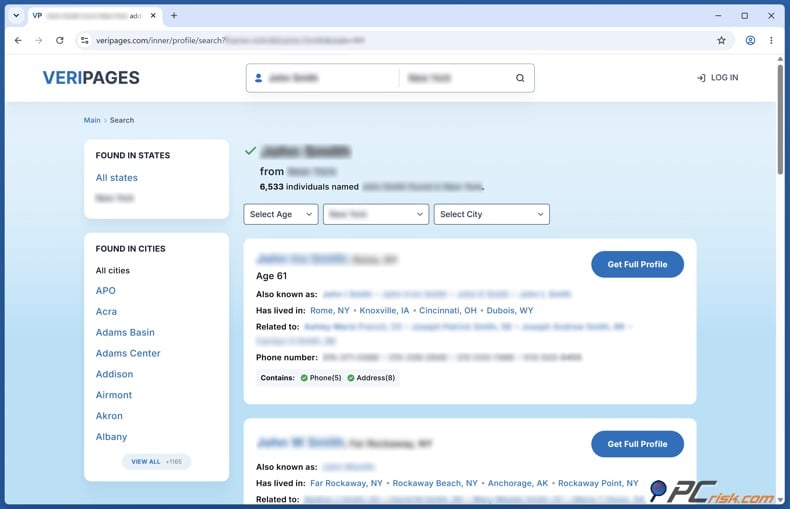Click the blurred state name under All states
790x509 pixels.
tap(114, 198)
